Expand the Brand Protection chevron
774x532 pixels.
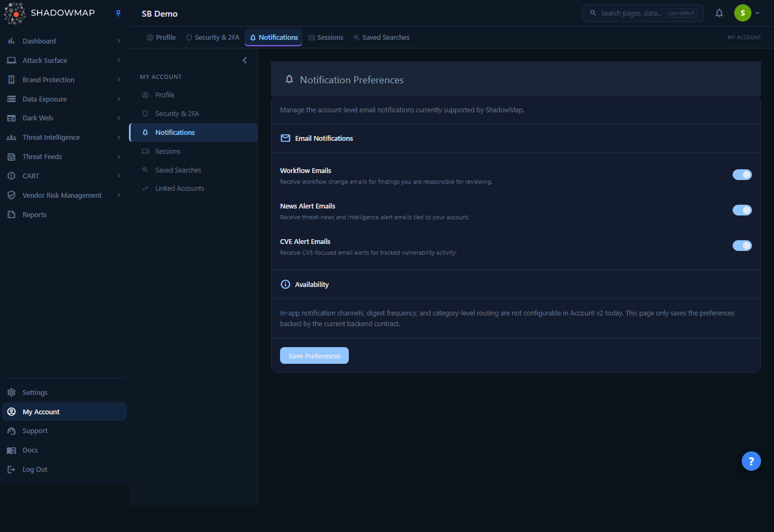[x=119, y=80]
